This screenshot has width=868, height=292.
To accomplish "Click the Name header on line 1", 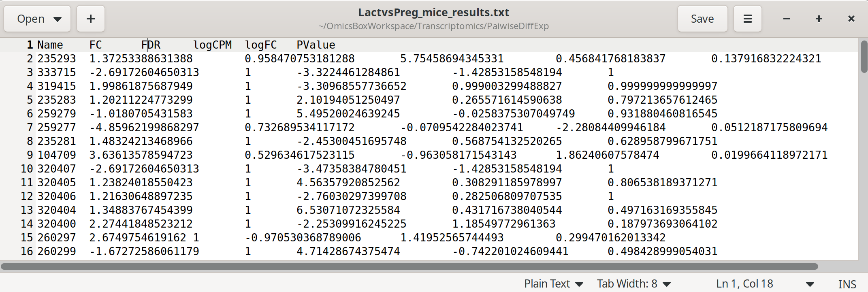I will 50,45.
